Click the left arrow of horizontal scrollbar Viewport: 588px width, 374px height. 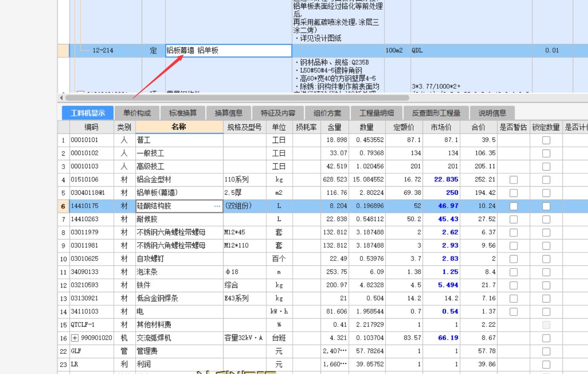[x=61, y=98]
